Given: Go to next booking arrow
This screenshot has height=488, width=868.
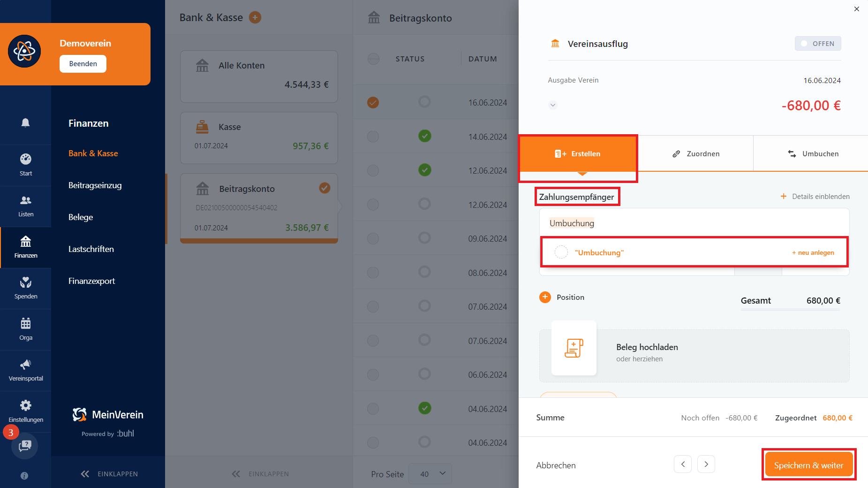Looking at the screenshot, I should pos(706,464).
